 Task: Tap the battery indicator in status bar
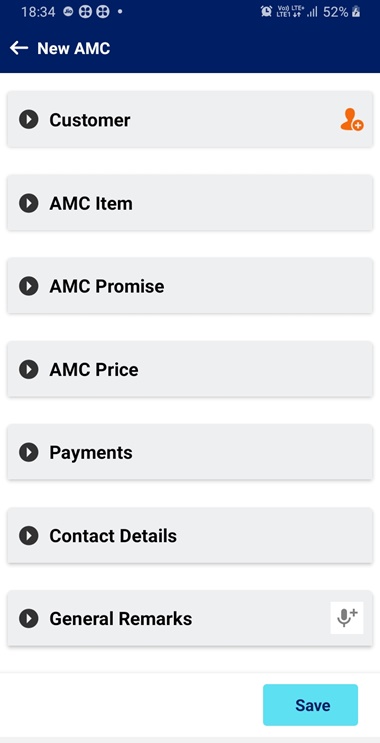click(356, 12)
